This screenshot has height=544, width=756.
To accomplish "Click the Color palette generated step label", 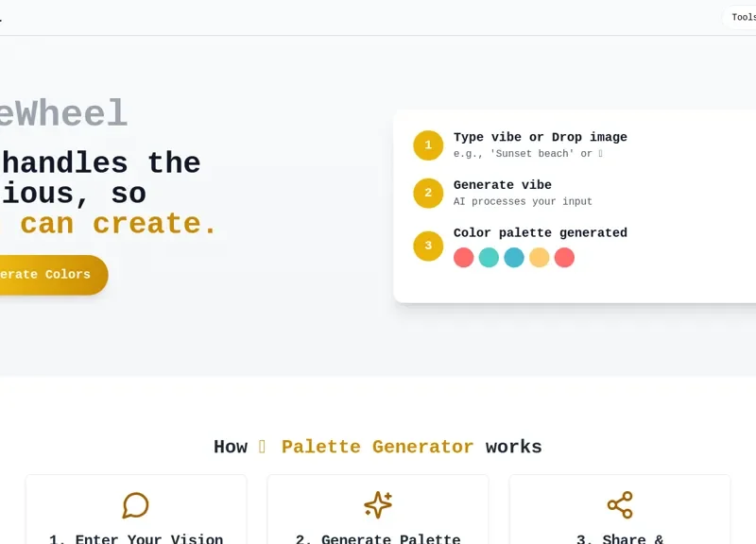I will pyautogui.click(x=540, y=232).
